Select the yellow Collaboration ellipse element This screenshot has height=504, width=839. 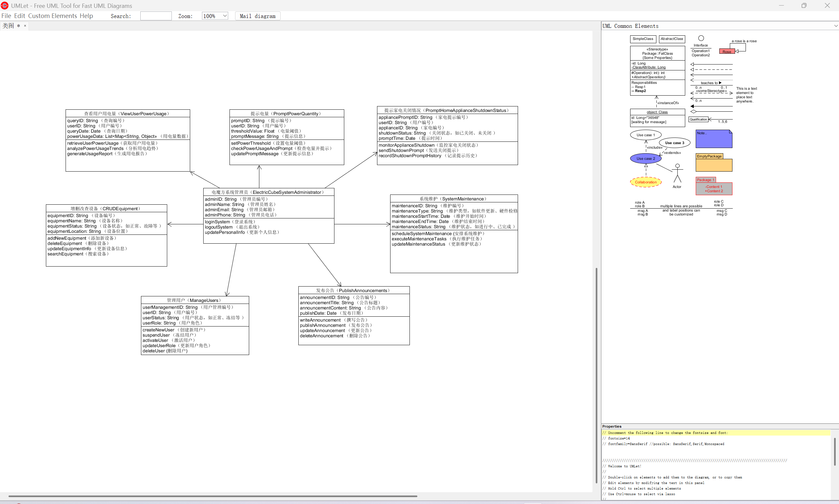(646, 182)
